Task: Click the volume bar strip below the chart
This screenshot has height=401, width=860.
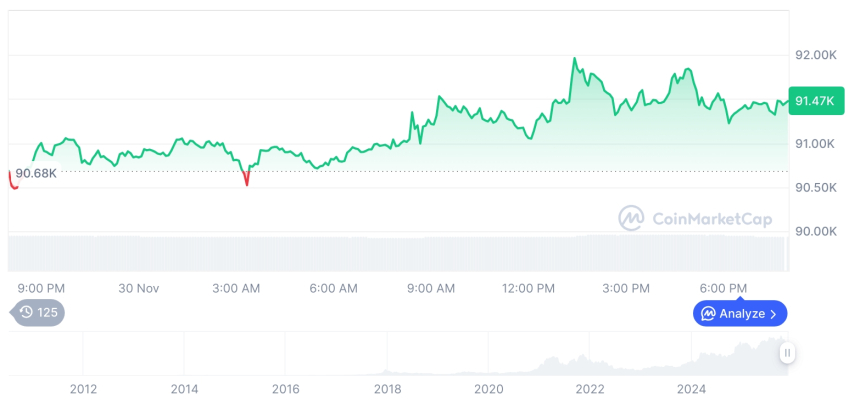Action: click(x=398, y=252)
